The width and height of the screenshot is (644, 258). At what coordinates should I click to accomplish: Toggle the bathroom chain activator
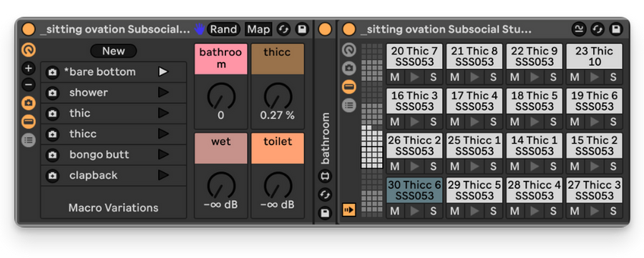(325, 29)
